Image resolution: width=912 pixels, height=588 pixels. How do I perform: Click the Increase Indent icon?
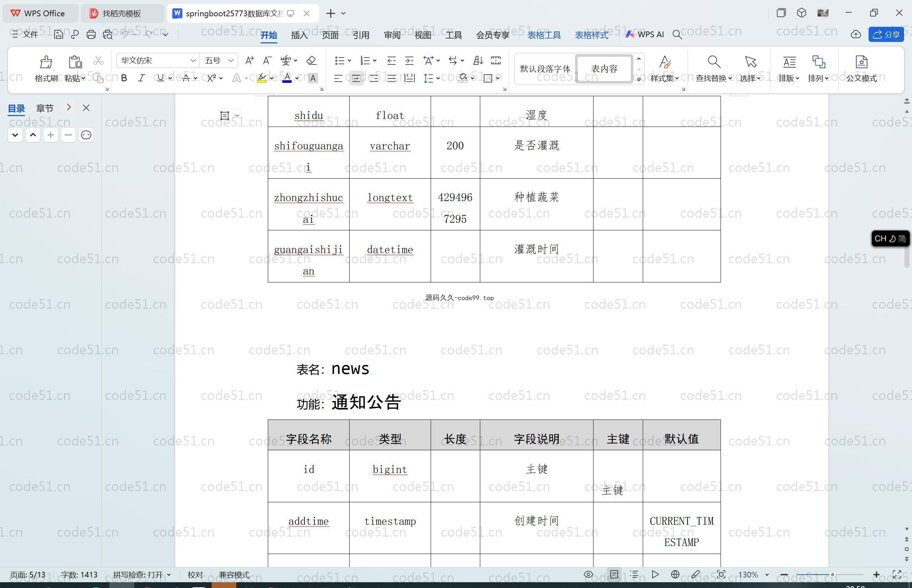(409, 60)
